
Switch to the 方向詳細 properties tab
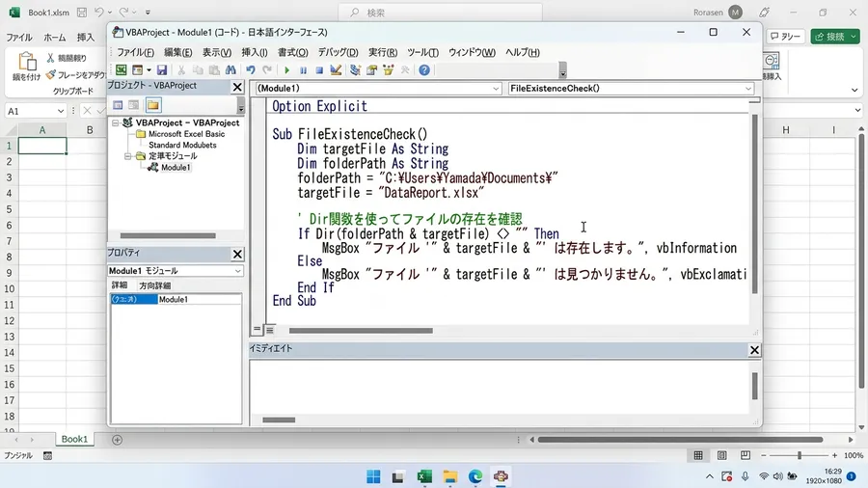coord(154,285)
